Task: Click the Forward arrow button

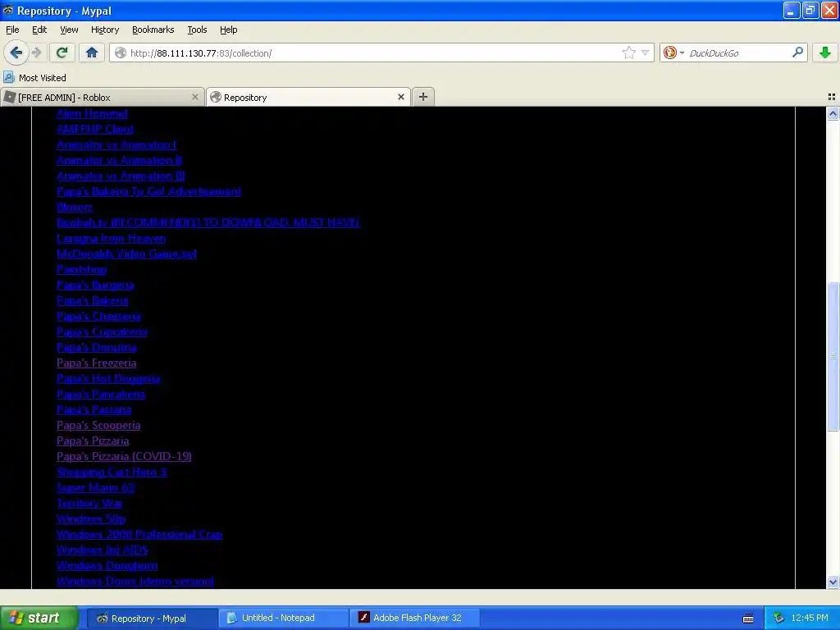Action: coord(36,52)
